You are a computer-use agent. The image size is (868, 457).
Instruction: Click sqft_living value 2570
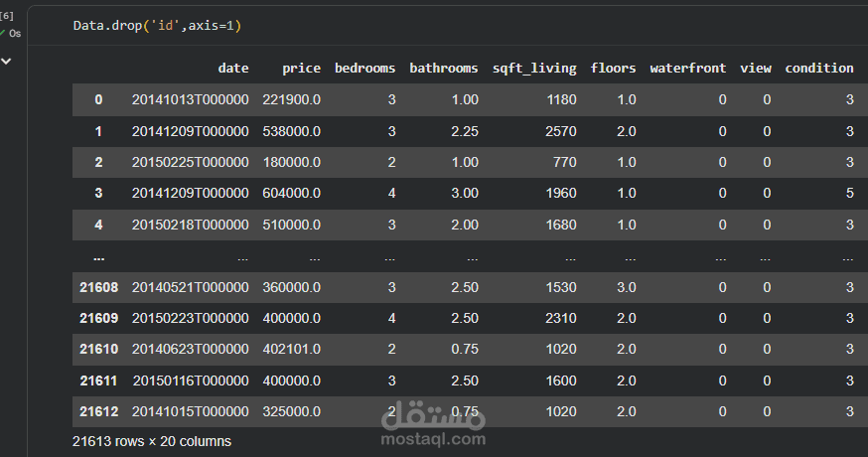pos(561,131)
